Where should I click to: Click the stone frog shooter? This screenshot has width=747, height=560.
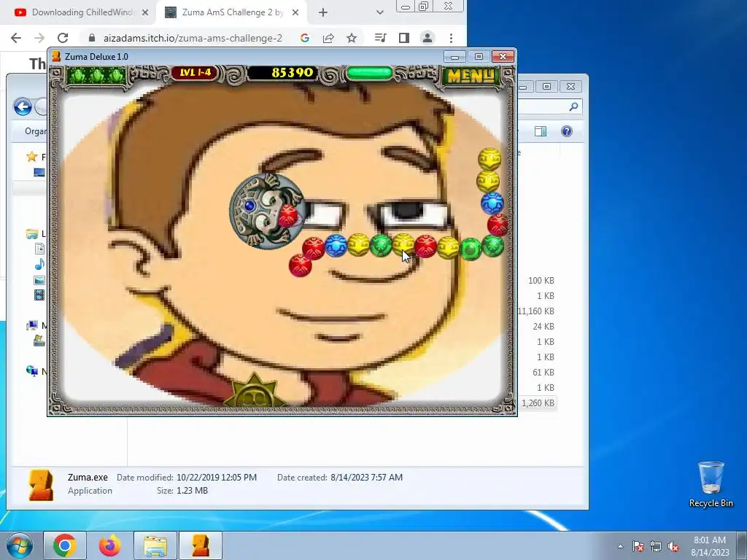click(x=267, y=211)
